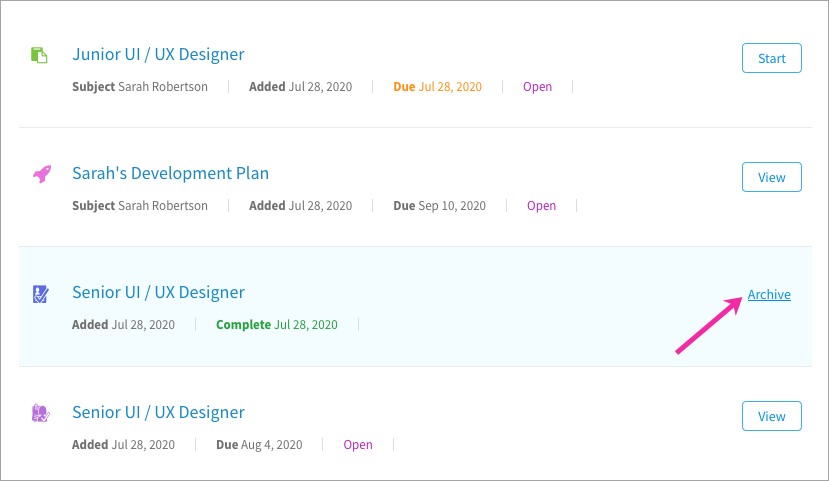Click the green document icon beside Junior UI / UX Designer

[39, 55]
